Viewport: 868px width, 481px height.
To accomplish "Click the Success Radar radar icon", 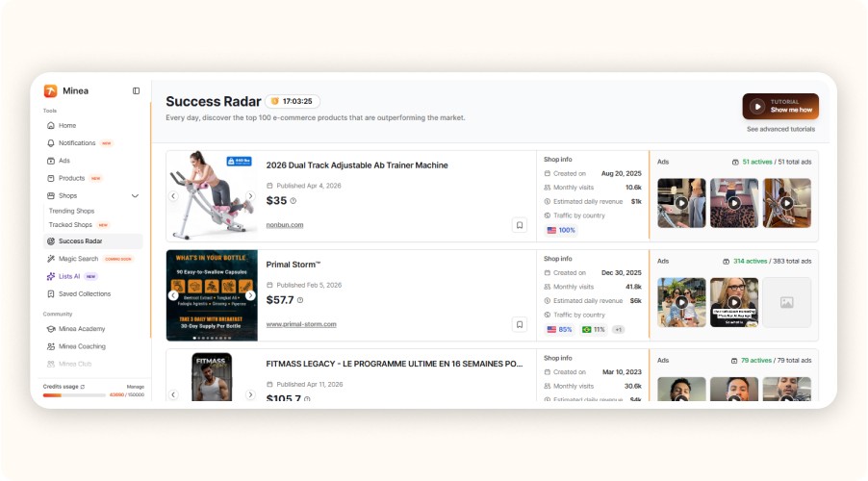I will pos(51,241).
